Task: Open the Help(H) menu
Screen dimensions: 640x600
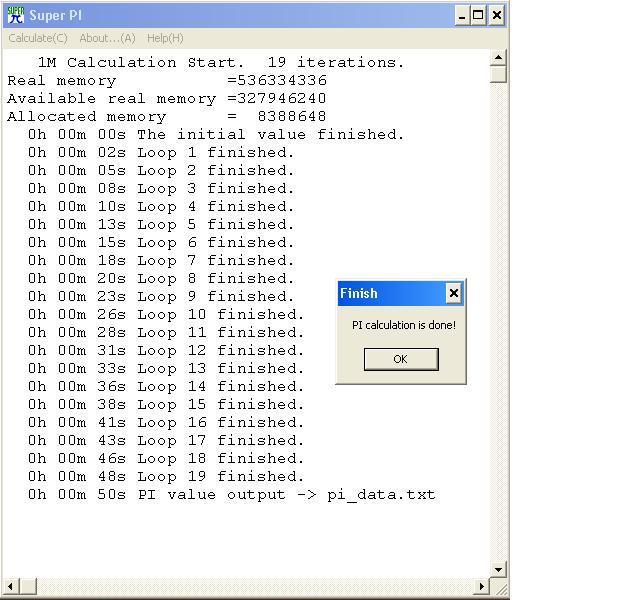Action: tap(165, 38)
